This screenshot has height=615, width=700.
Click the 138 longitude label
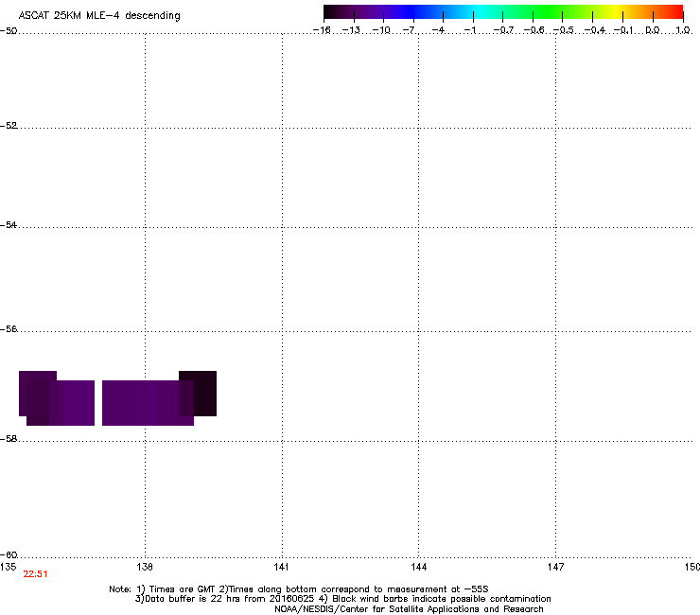click(x=145, y=567)
